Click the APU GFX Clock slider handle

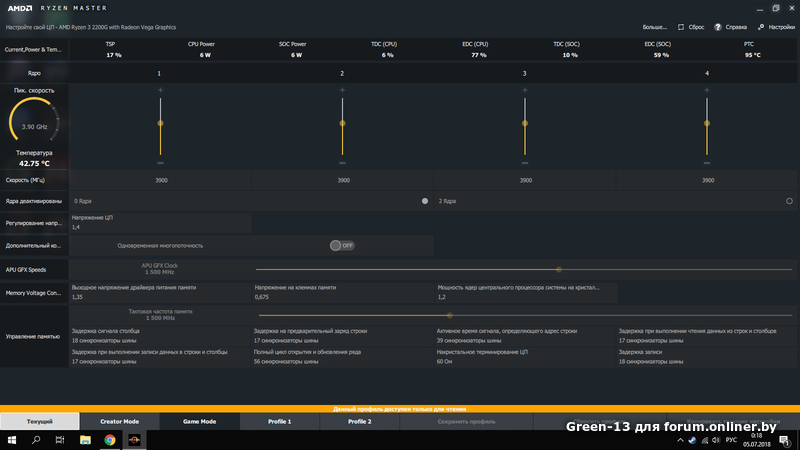pyautogui.click(x=559, y=269)
